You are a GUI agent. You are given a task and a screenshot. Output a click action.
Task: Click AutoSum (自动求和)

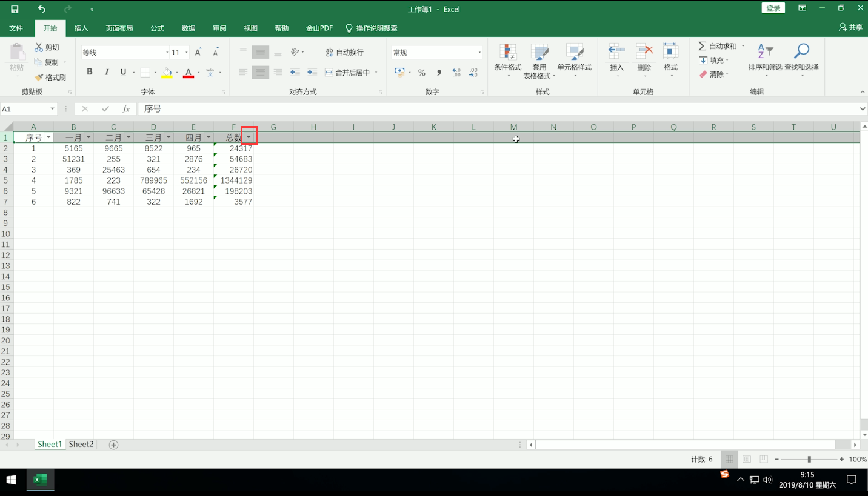718,46
